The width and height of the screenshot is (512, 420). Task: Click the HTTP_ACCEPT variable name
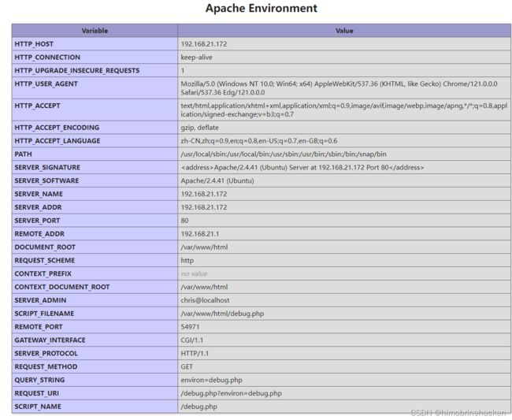[37, 106]
